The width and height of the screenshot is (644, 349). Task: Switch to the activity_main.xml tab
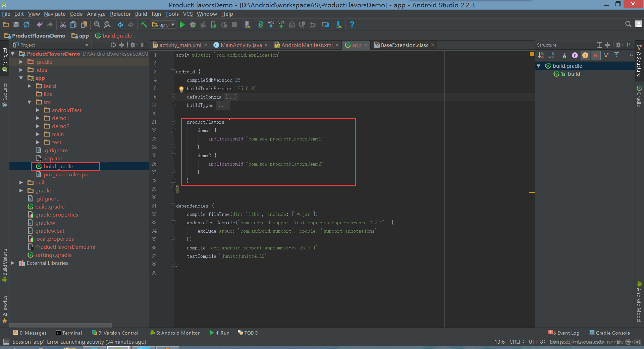tap(180, 45)
